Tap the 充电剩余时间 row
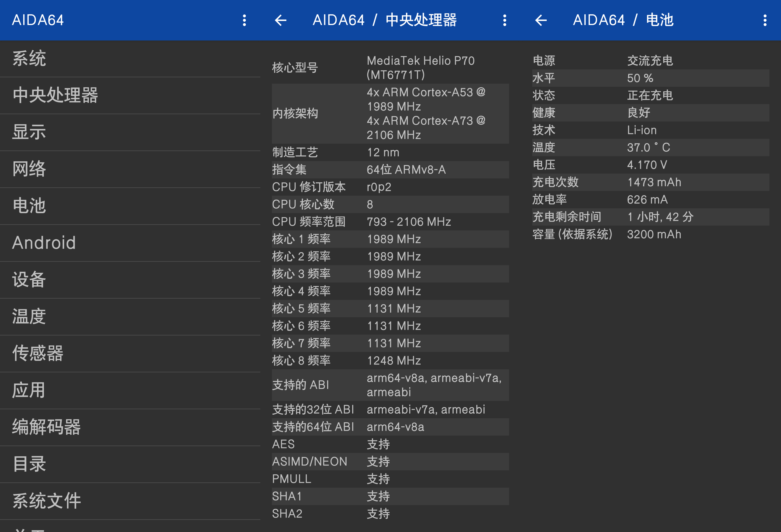Image resolution: width=781 pixels, height=532 pixels. click(x=650, y=217)
